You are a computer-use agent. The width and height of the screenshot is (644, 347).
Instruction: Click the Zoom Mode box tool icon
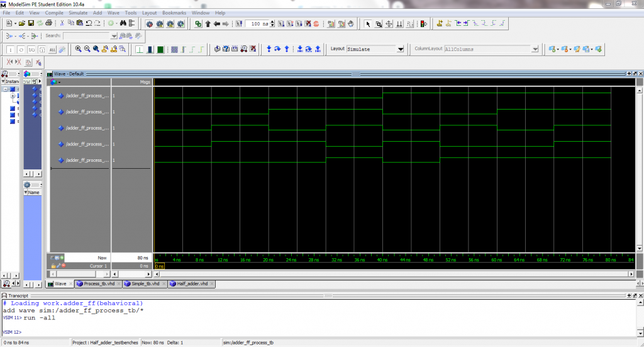click(378, 24)
